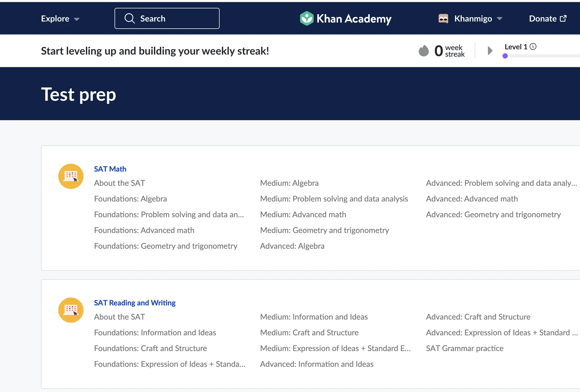Go to Advanced: Geometry and trigonometry
580x392 pixels.
(493, 214)
